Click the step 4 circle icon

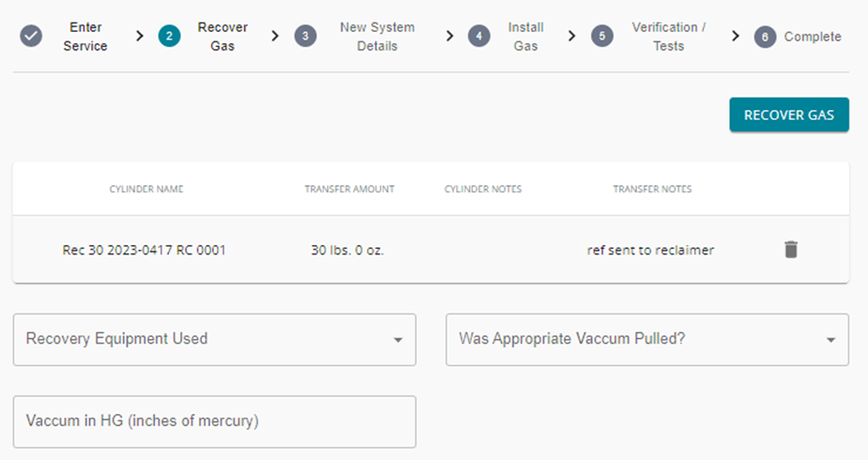tap(479, 37)
